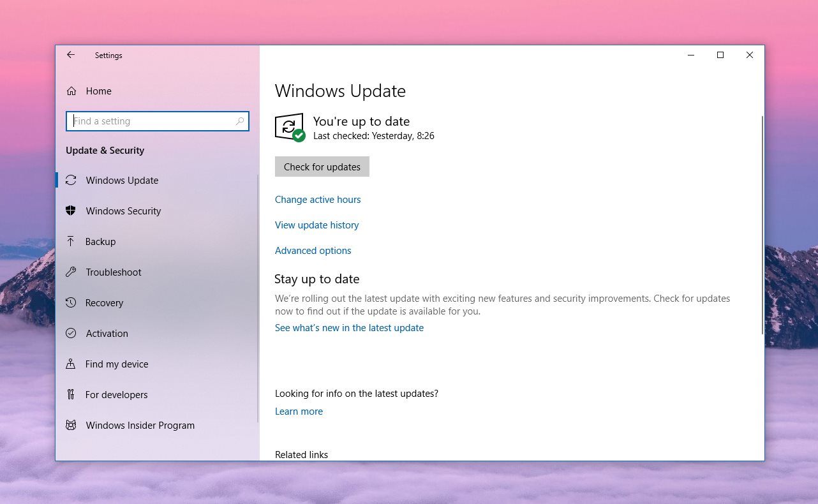Image resolution: width=818 pixels, height=504 pixels.
Task: Open the For developers section
Action: [158, 395]
